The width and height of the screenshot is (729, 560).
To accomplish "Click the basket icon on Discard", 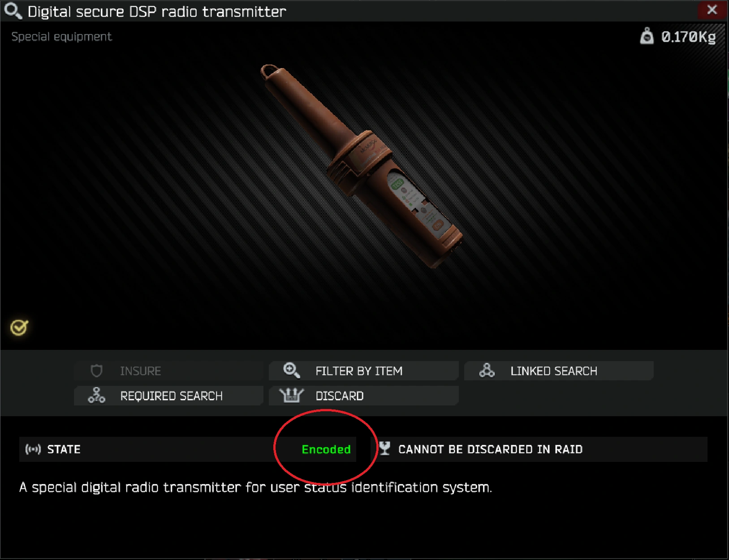I will (291, 396).
